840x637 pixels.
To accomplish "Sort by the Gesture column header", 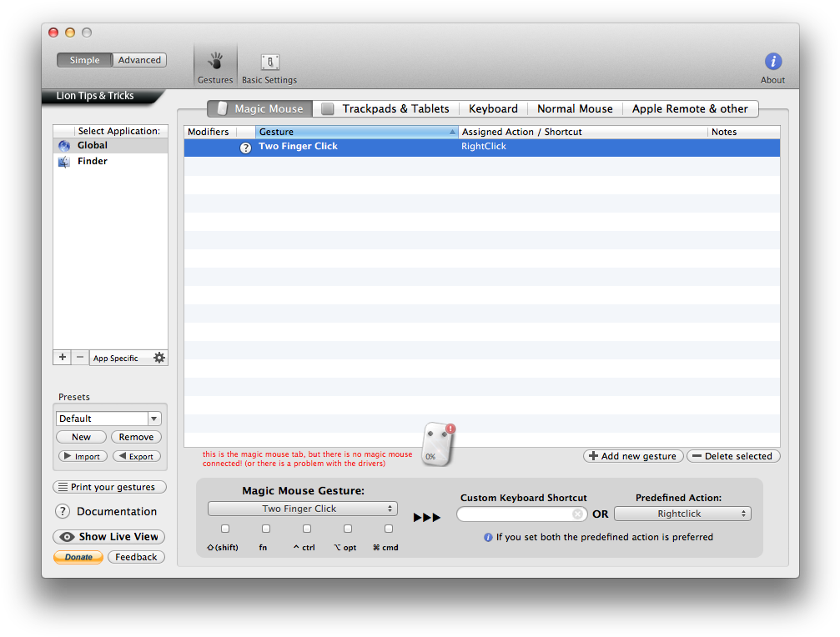I will click(x=356, y=132).
